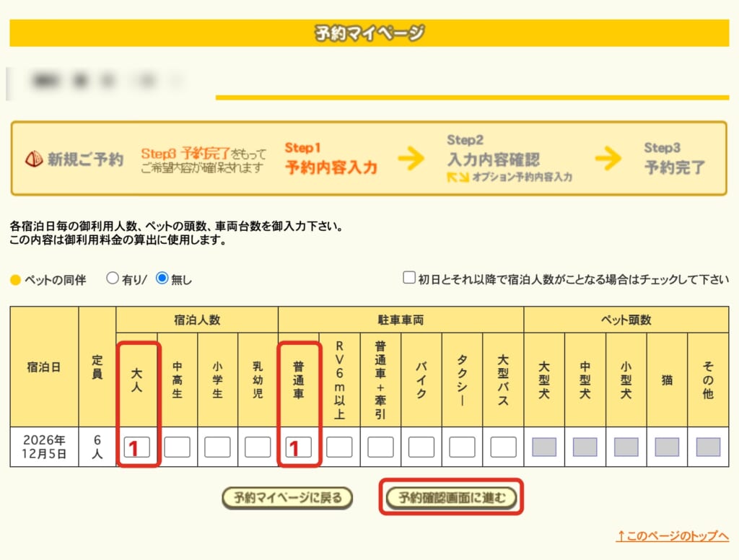Click the 新規ご予約 heading text
The height and width of the screenshot is (560, 739).
click(85, 159)
